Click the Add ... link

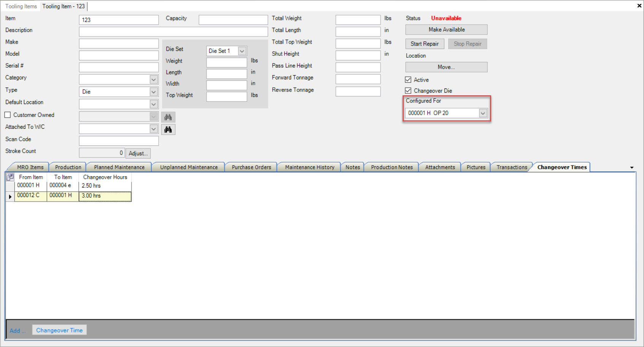(17, 331)
